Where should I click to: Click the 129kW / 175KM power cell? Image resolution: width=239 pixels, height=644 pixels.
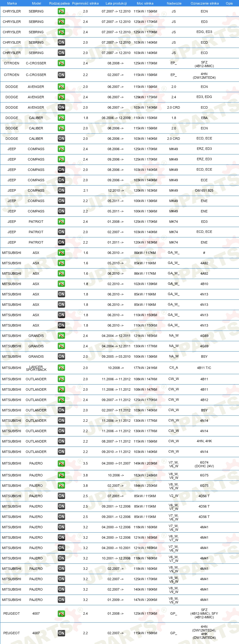click(x=145, y=97)
